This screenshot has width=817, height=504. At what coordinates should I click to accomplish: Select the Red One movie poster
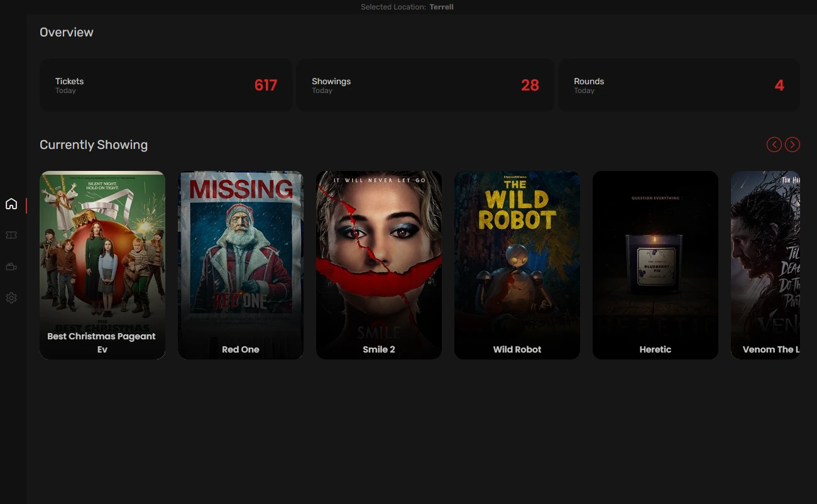point(241,265)
